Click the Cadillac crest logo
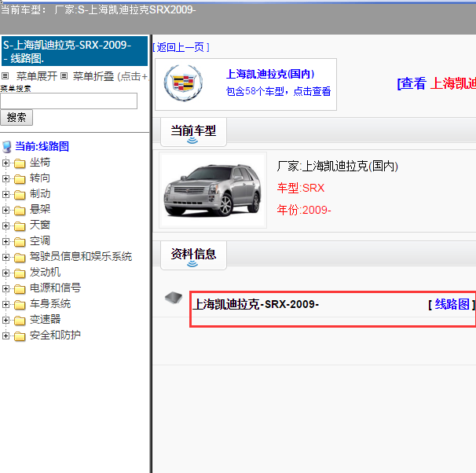The width and height of the screenshot is (476, 473). (x=183, y=82)
